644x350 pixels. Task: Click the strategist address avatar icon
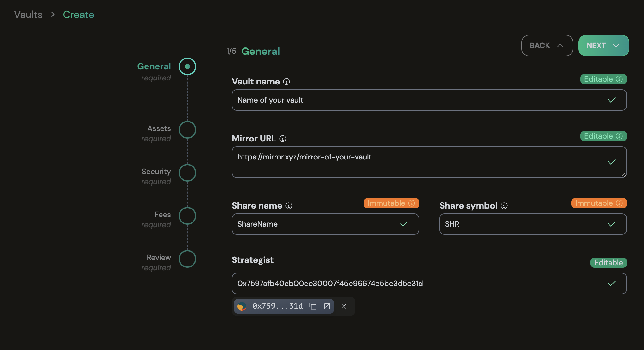click(242, 306)
